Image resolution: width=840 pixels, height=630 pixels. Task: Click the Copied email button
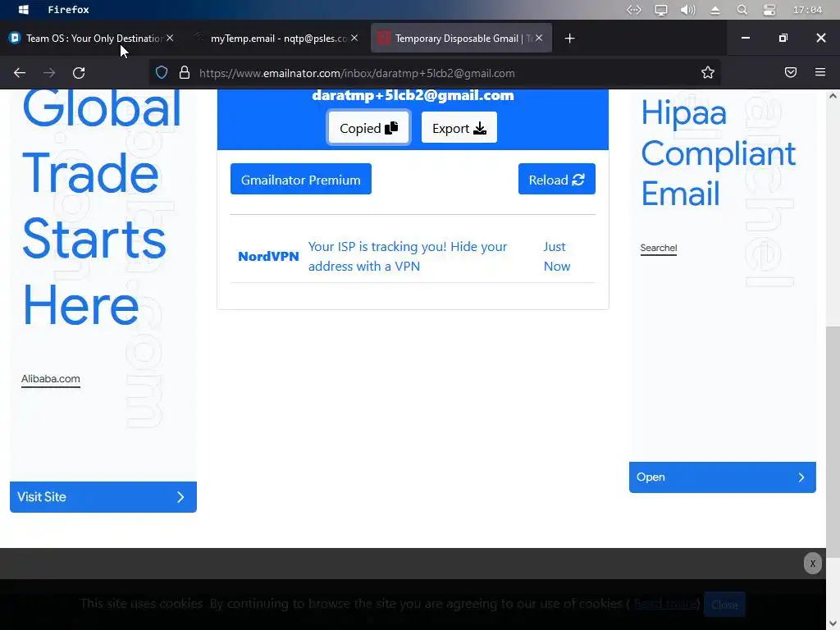coord(368,128)
